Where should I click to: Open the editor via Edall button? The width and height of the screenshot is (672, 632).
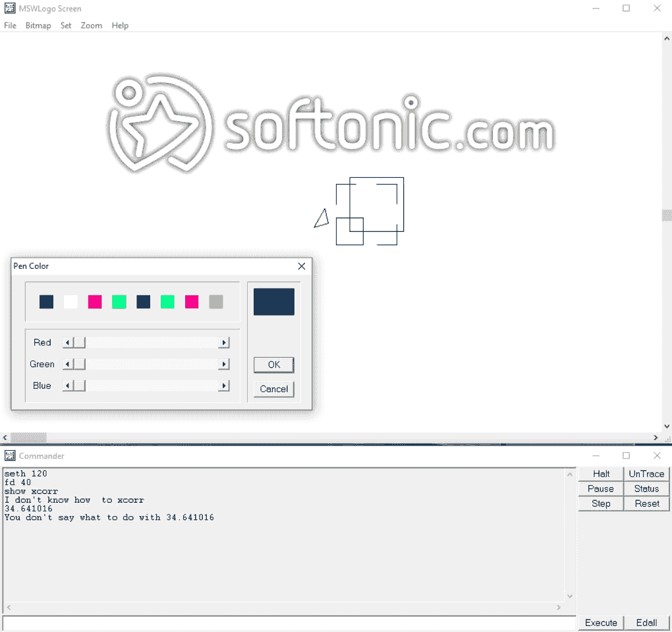tap(646, 622)
